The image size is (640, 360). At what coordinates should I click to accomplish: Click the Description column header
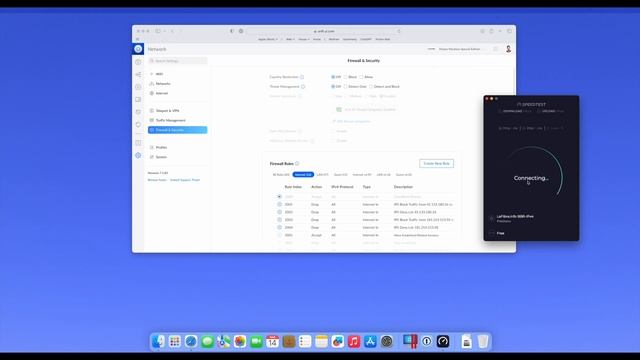pos(403,187)
